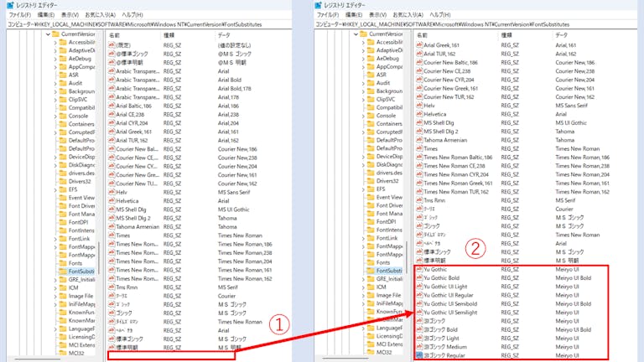Click the EFS folder icon in left tree
Viewport: 644px width, 362px height.
click(63, 189)
